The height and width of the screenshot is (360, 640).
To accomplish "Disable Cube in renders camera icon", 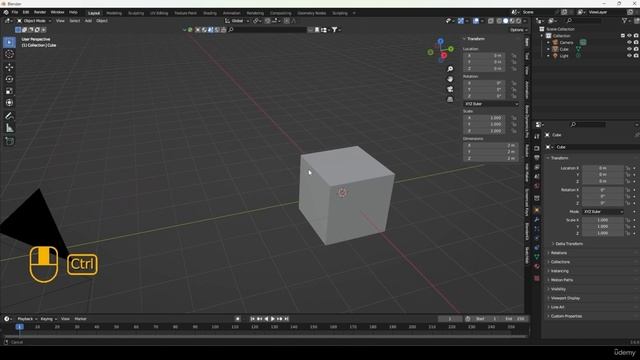I will [636, 49].
